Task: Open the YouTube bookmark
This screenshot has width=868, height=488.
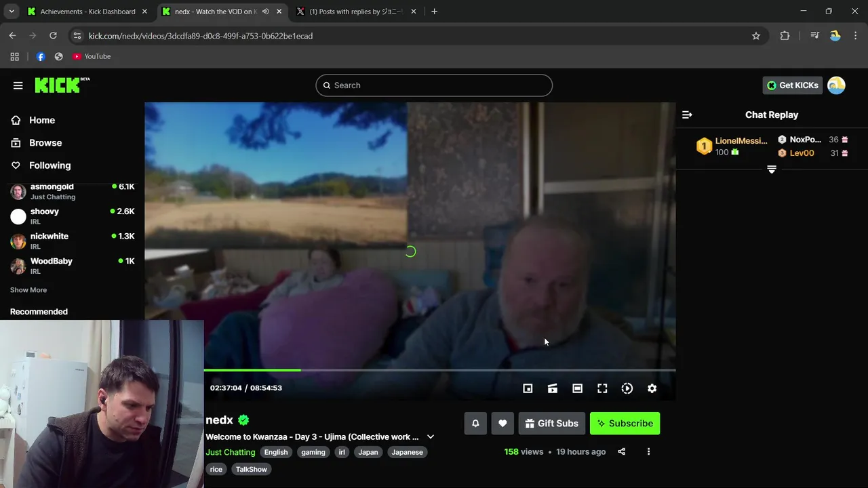Action: click(92, 56)
